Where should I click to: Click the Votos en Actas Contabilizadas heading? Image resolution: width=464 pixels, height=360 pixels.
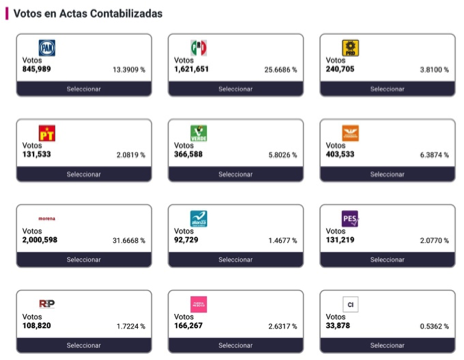(x=88, y=14)
